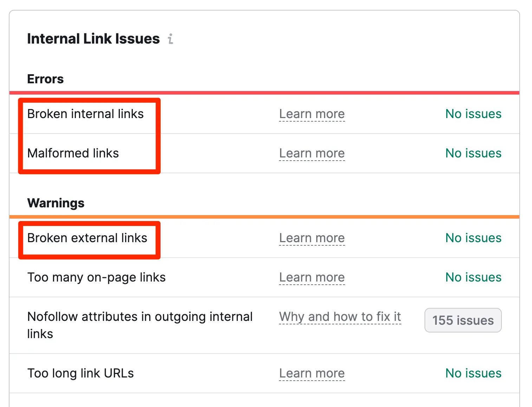Screen dimensions: 532x407
Task: Click No issues status for Broken external links
Action: coord(473,238)
